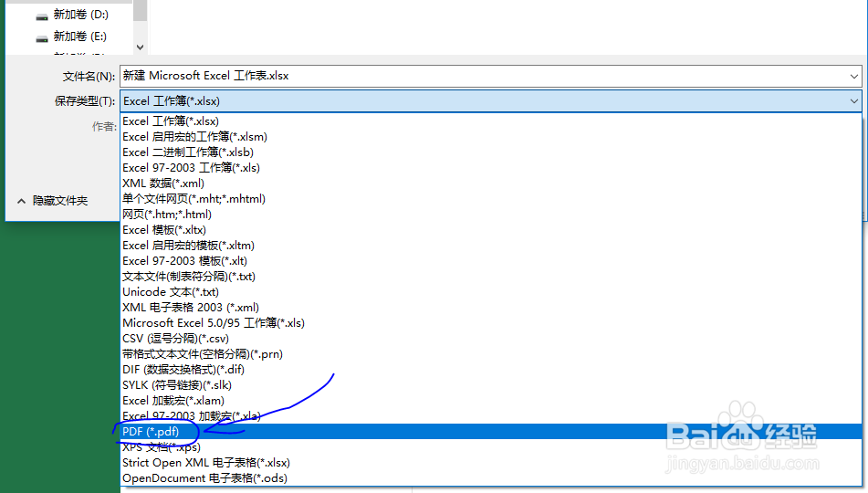868x493 pixels.
Task: Collapse folders with 隐藏文件夹
Action: pyautogui.click(x=53, y=201)
